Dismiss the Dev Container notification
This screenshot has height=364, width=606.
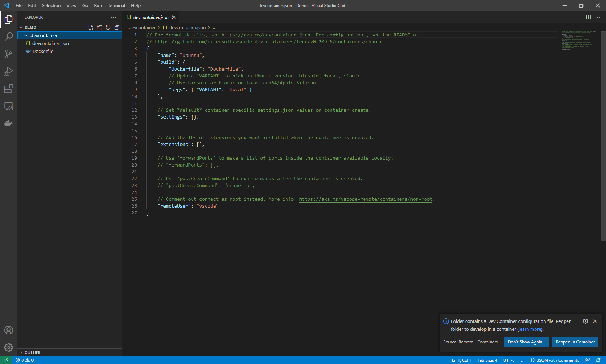pyautogui.click(x=595, y=321)
